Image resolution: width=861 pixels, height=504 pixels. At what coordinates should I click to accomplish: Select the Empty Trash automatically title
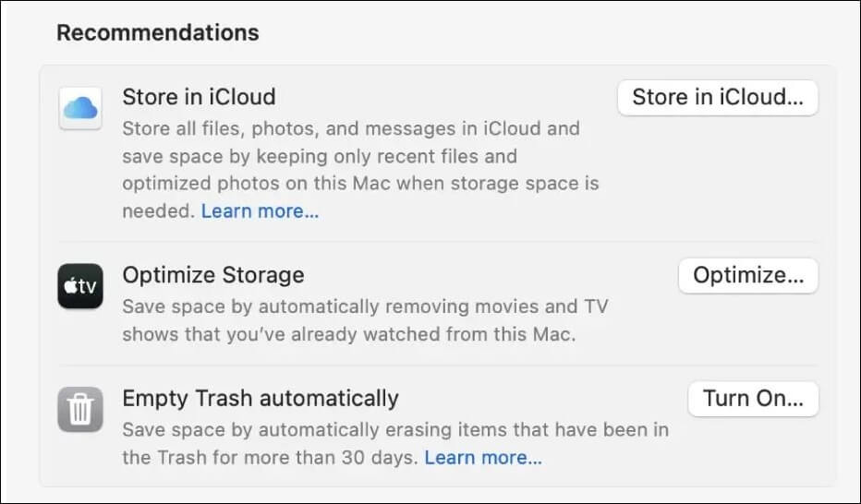pos(261,399)
